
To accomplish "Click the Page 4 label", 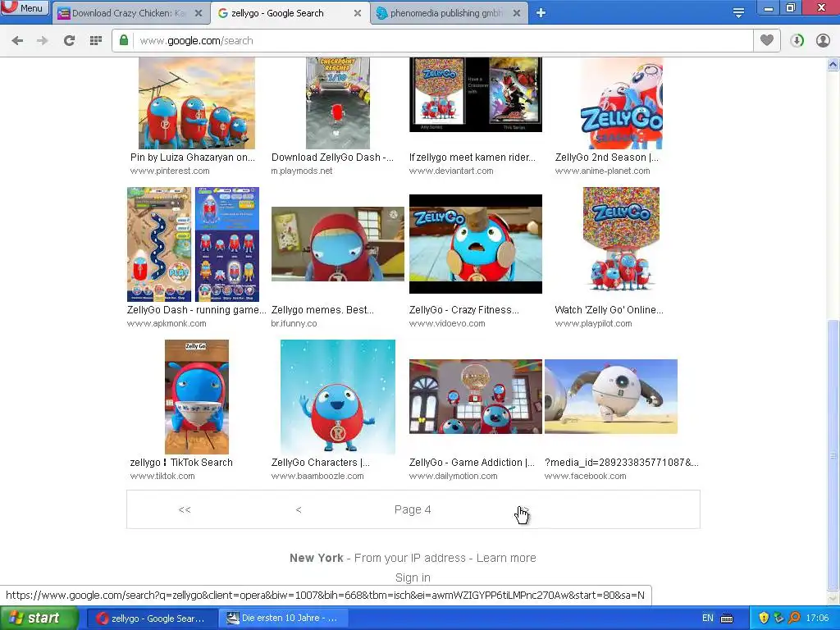I will point(413,509).
